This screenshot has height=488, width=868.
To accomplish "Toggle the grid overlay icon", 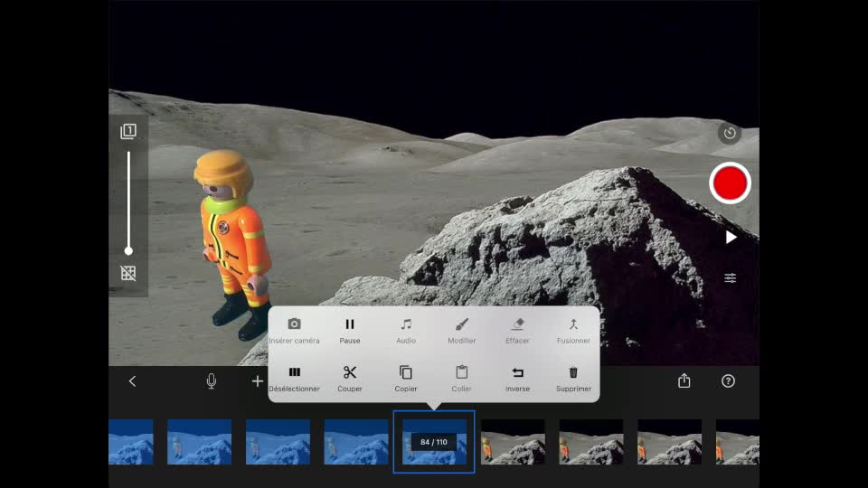I will point(128,273).
